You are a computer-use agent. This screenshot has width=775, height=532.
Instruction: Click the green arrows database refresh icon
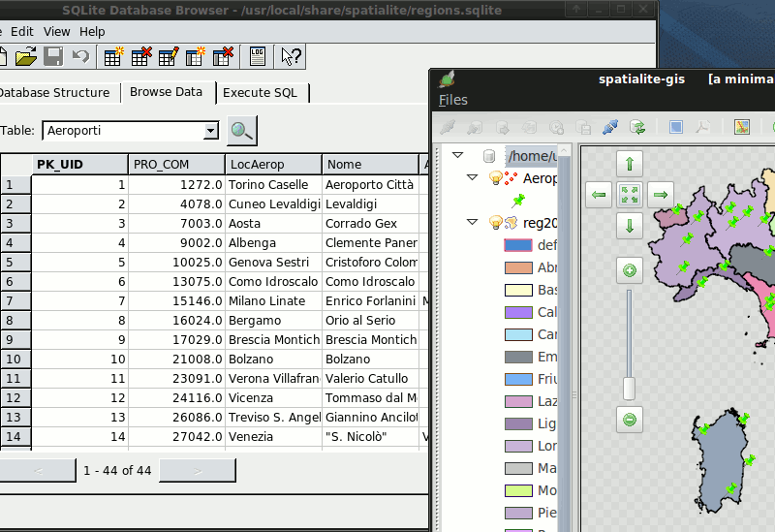(x=637, y=127)
